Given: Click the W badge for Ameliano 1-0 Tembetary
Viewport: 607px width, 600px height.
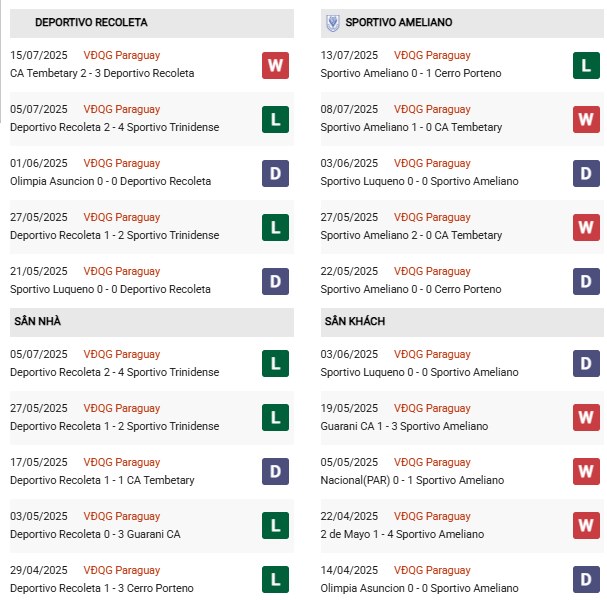Looking at the screenshot, I should pyautogui.click(x=586, y=120).
